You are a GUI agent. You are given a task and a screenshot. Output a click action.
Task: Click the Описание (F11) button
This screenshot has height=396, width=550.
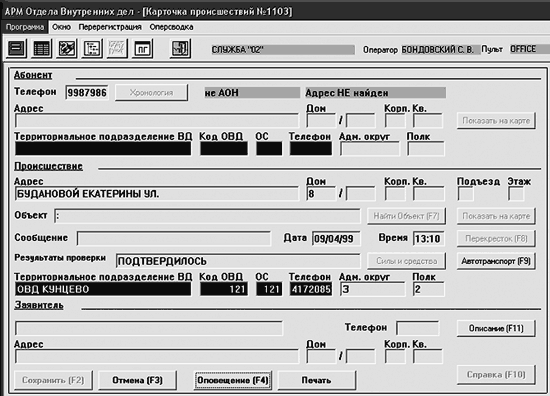tap(496, 328)
